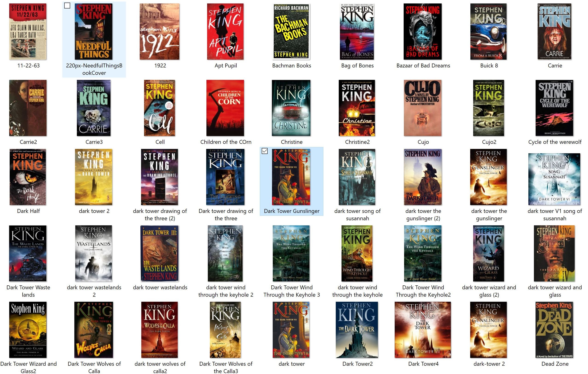Click the file name "Carrie" without a number

[555, 66]
